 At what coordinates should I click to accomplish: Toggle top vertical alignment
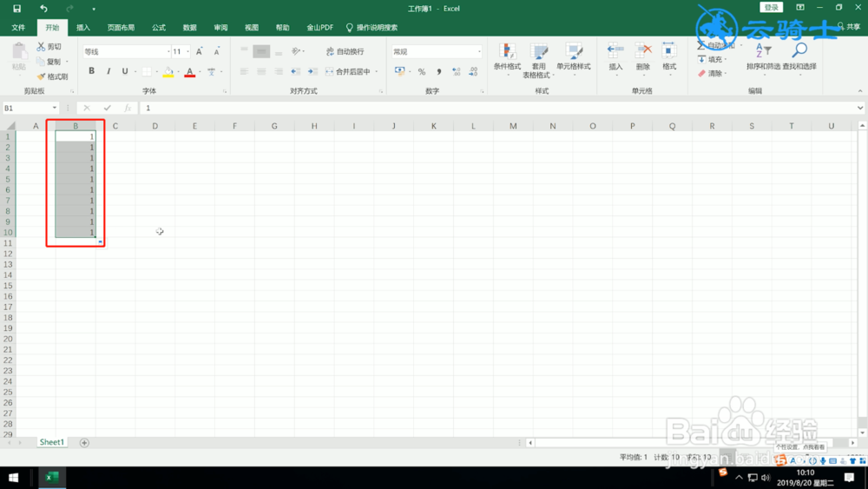pyautogui.click(x=244, y=51)
